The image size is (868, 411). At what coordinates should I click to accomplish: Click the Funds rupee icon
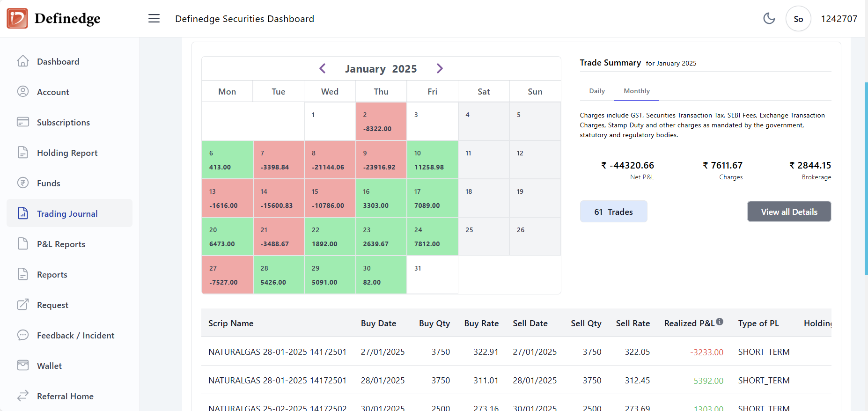click(x=23, y=183)
